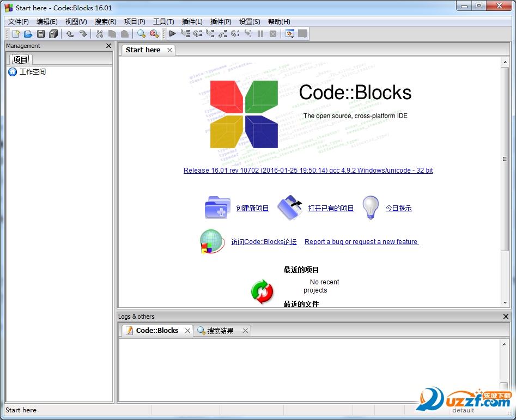Image resolution: width=516 pixels, height=420 pixels.
Task: Close the 搜索结果 log tab
Action: [245, 331]
